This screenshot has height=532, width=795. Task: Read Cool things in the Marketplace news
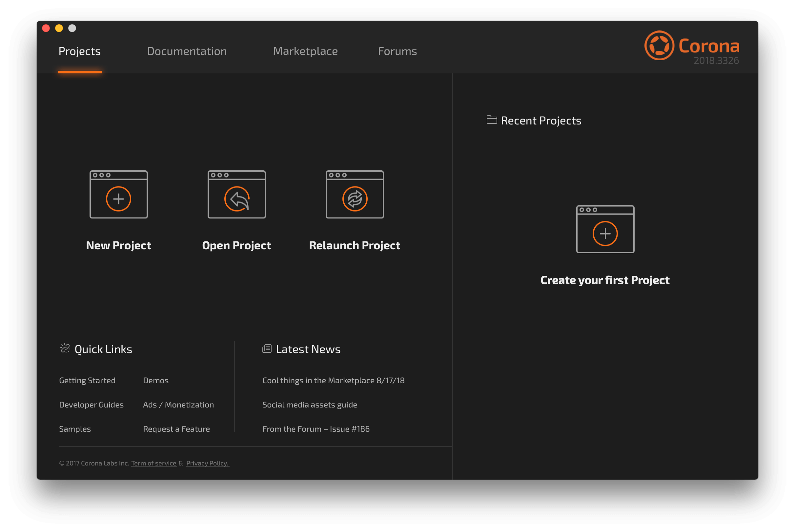(334, 381)
